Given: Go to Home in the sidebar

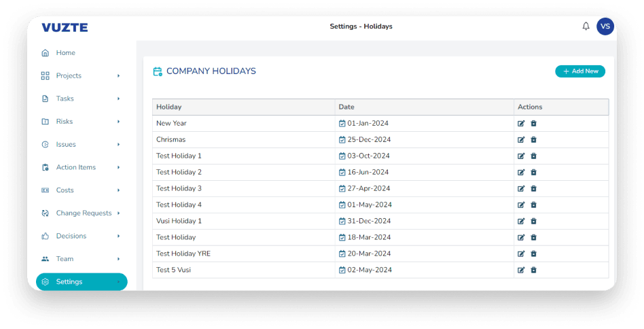Looking at the screenshot, I should (65, 53).
